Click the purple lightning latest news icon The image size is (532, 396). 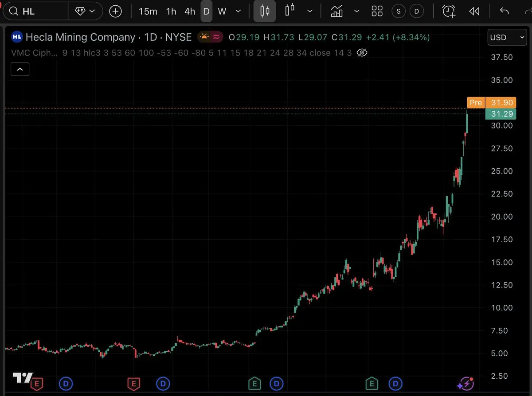(466, 384)
